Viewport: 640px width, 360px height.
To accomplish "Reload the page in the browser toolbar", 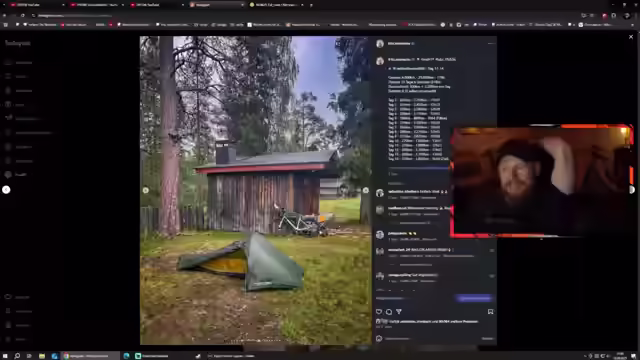I will (x=23, y=16).
